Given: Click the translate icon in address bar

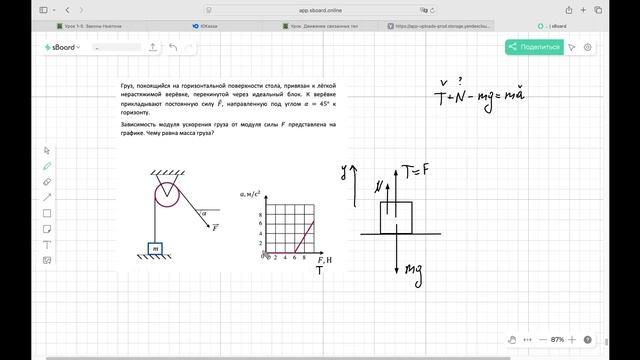Looking at the screenshot, I should [423, 10].
